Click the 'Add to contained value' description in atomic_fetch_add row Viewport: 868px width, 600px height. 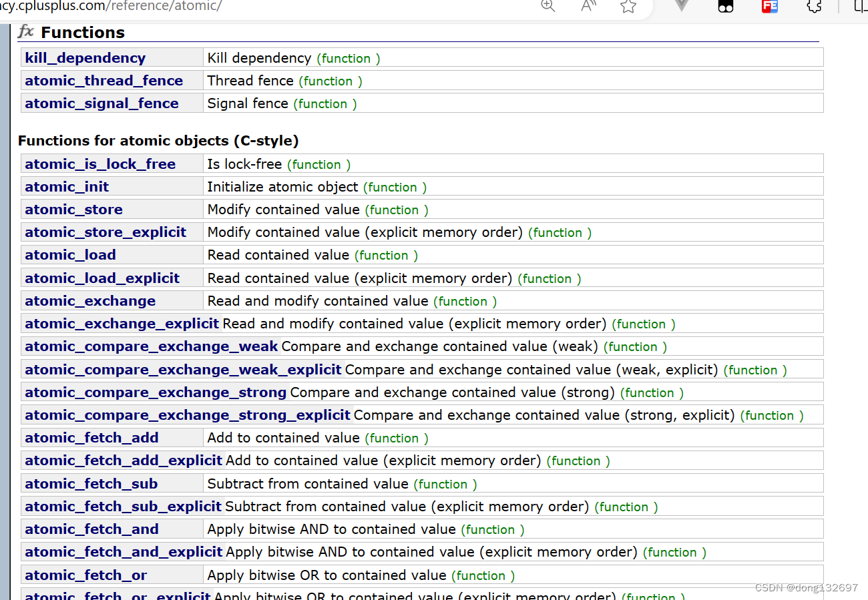283,438
